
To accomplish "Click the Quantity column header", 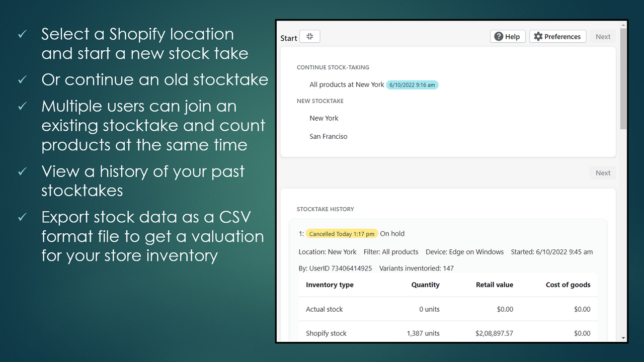I will pos(425,285).
